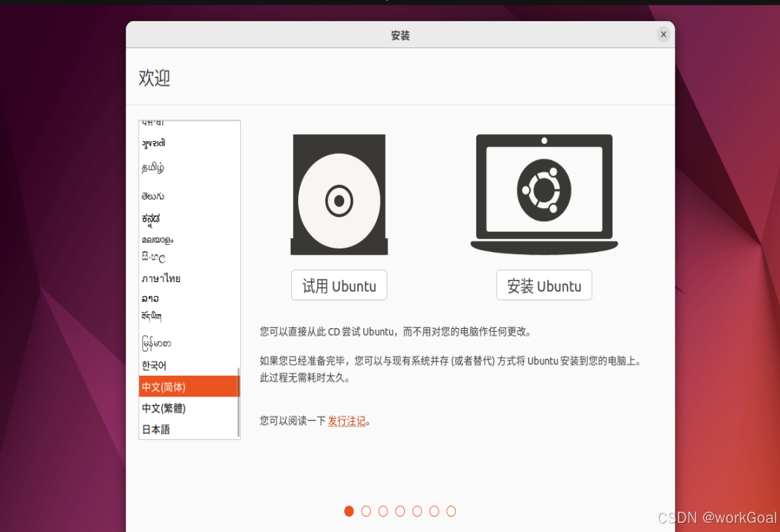Select the Tibetan བོད་ཡིག language entry
This screenshot has width=780, height=532.
(x=189, y=316)
